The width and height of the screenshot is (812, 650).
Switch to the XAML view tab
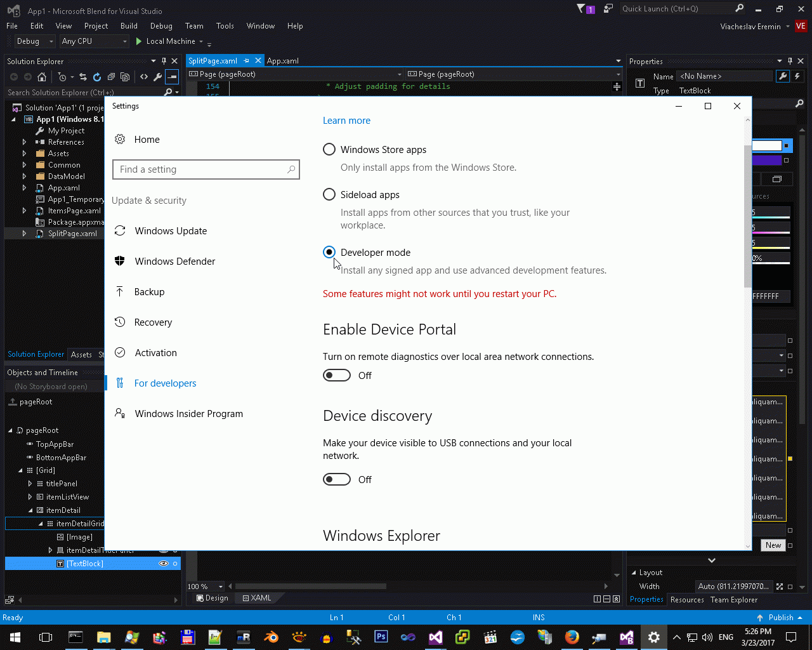257,598
